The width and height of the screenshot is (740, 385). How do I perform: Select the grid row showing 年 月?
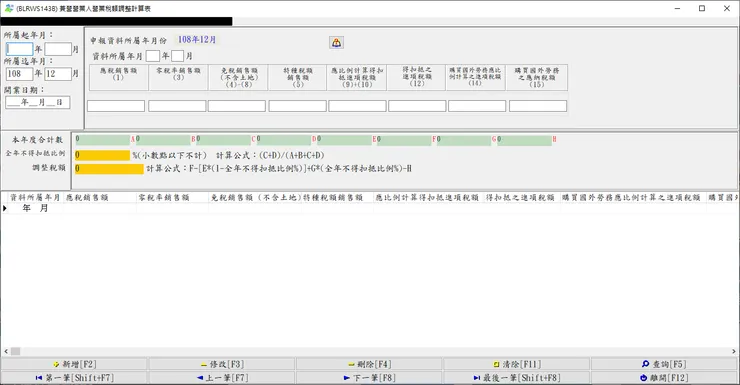[370, 208]
